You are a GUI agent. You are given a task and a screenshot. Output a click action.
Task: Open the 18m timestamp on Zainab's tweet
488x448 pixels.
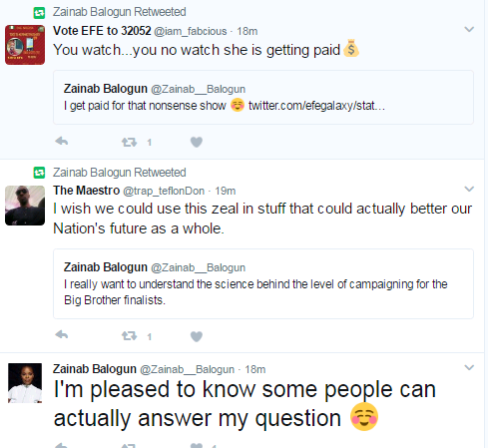[255, 369]
